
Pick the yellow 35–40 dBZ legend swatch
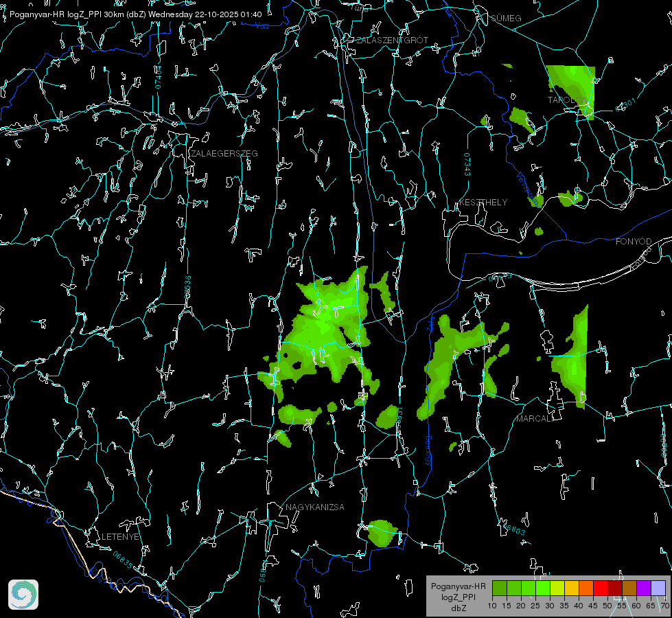click(572, 588)
